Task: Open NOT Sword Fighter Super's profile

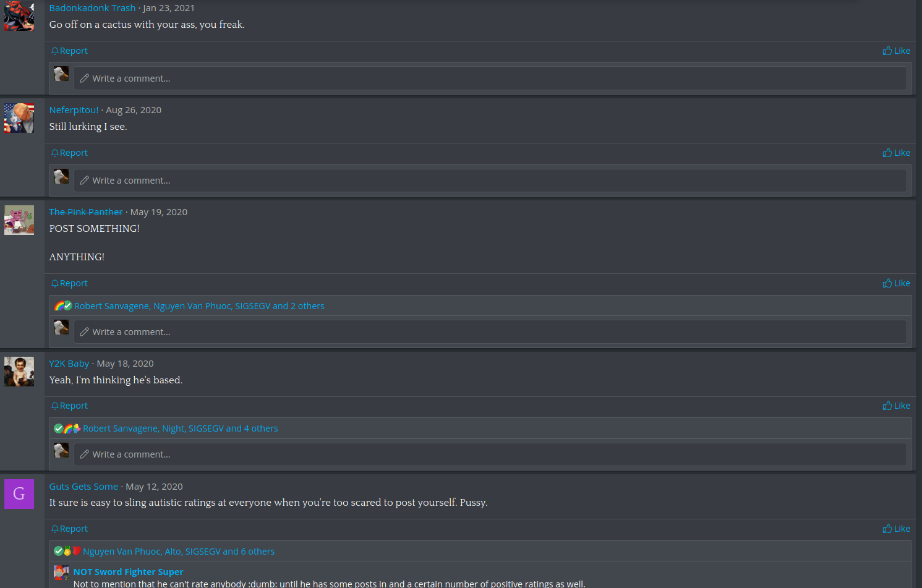Action: pyautogui.click(x=128, y=572)
